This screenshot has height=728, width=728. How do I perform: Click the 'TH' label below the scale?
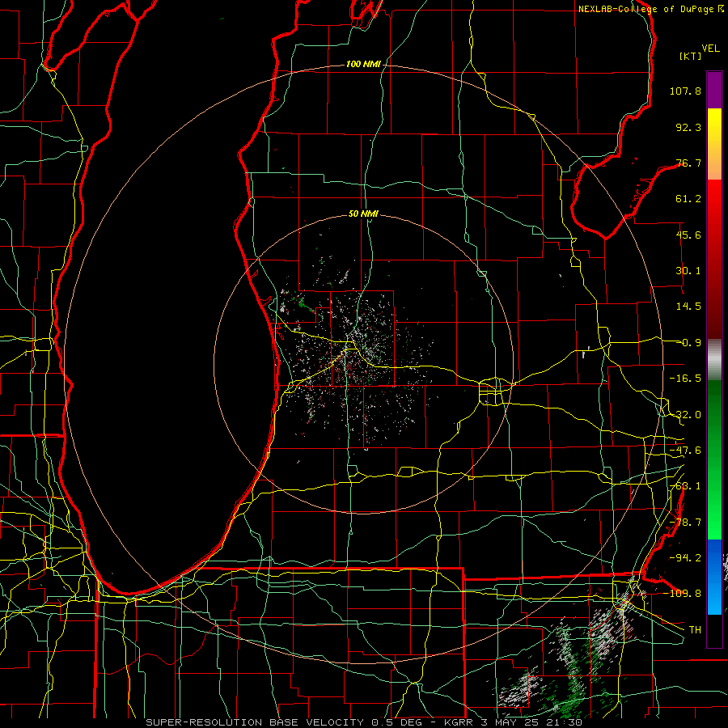point(695,630)
